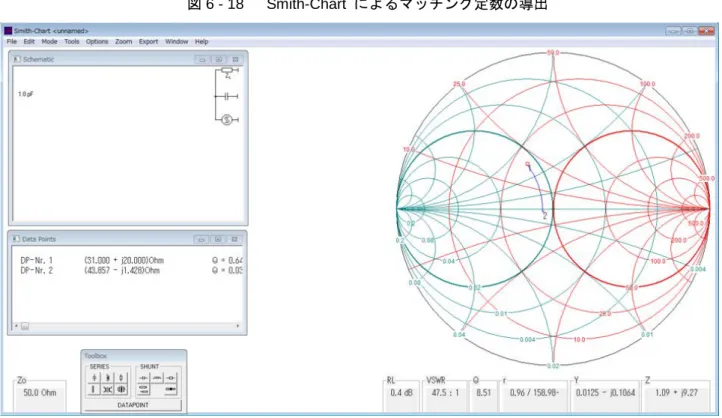Click the Schematic panel title icon
Viewport: 722px width, 418px height.
(17, 59)
